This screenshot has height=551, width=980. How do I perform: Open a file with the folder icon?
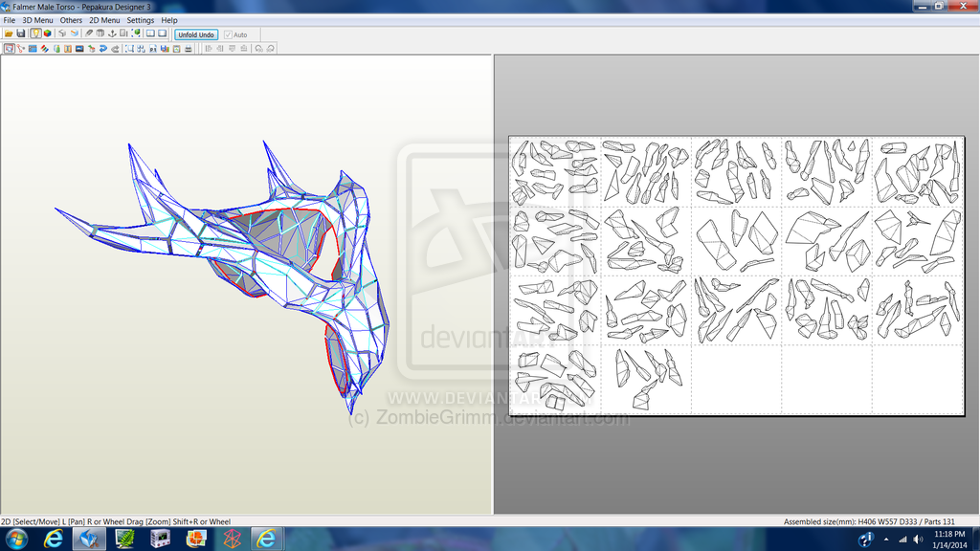[9, 33]
